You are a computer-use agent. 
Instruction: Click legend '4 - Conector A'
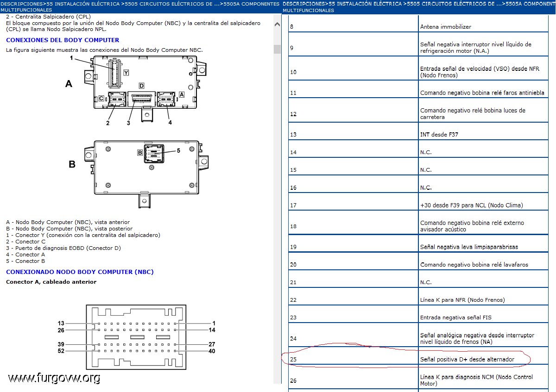[25, 255]
